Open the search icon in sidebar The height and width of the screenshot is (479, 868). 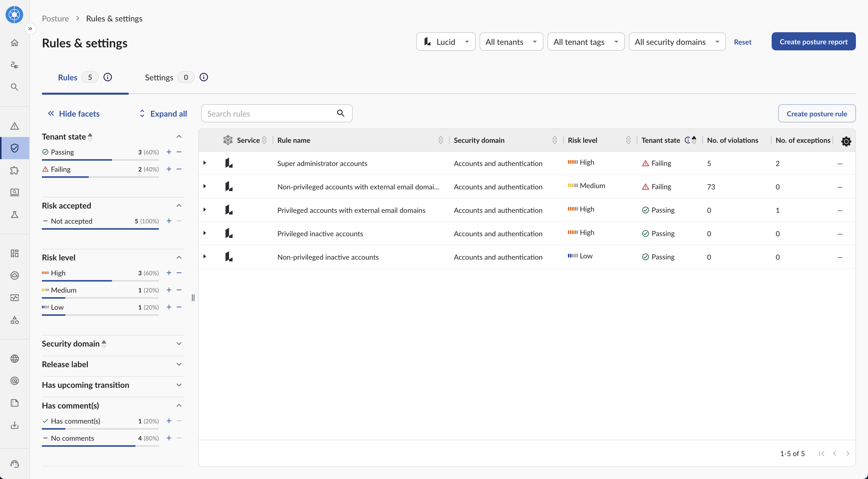14,87
